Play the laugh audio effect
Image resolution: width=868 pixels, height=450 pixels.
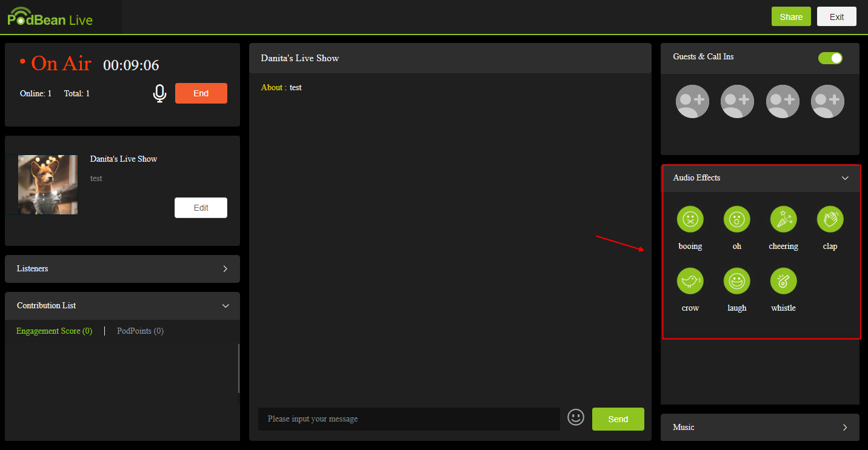pyautogui.click(x=736, y=280)
